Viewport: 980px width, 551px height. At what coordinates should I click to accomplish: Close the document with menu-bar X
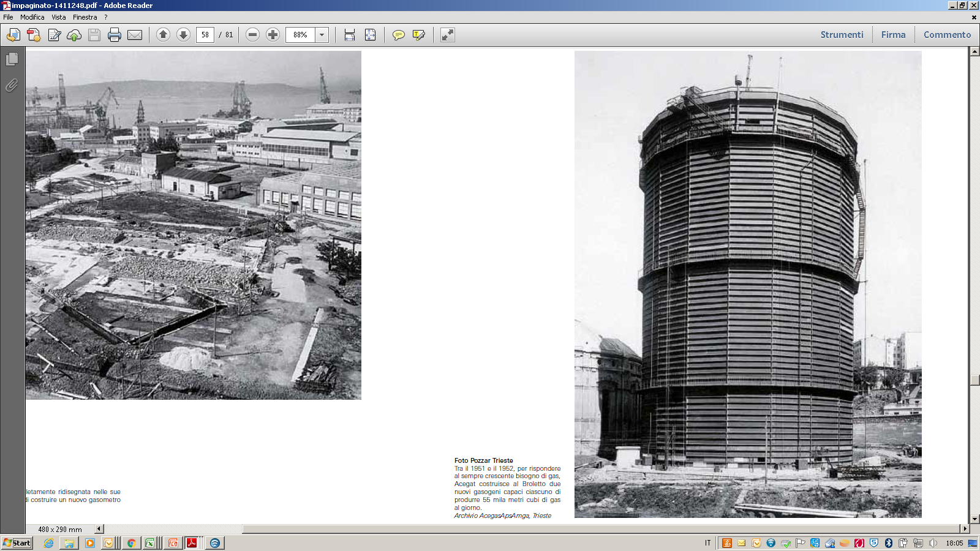point(974,17)
